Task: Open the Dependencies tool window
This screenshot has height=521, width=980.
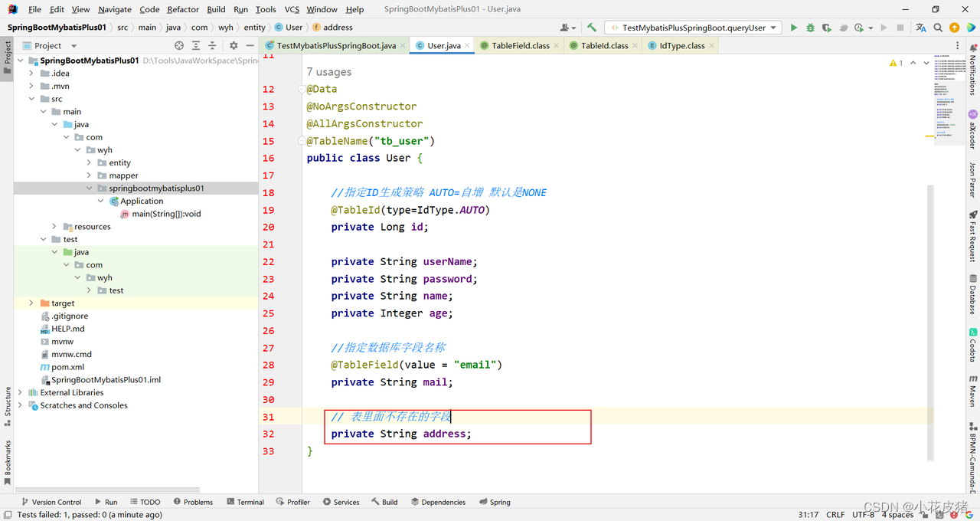Action: click(x=438, y=502)
